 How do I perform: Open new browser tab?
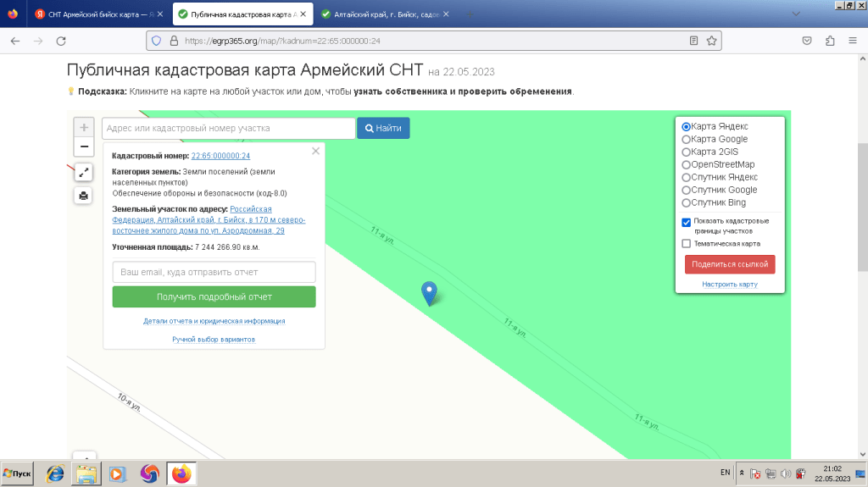(x=470, y=14)
